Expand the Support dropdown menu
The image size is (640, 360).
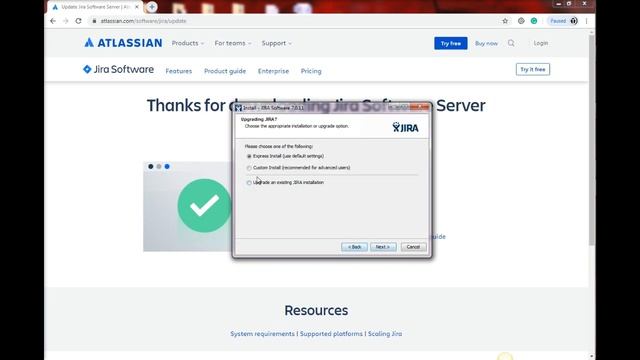tap(277, 43)
